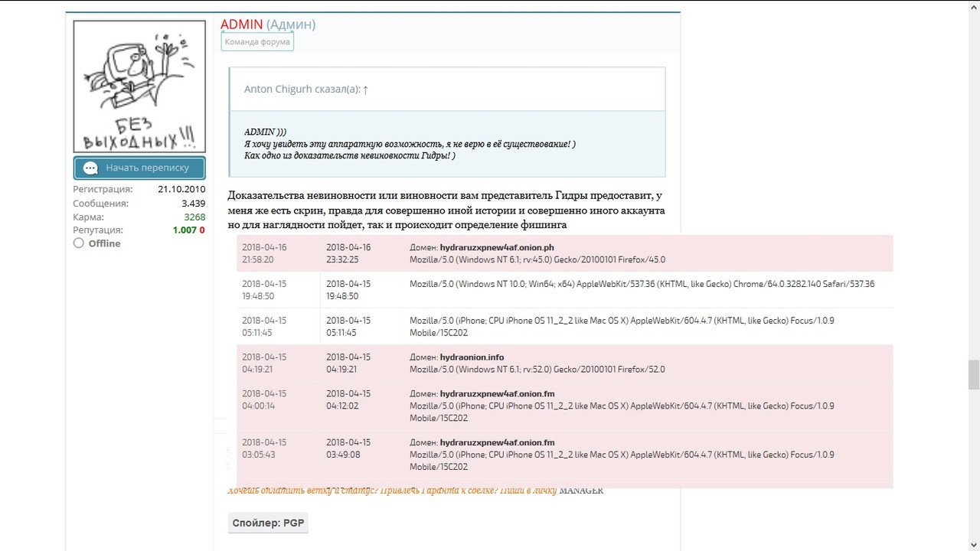
Task: Click the quoted text 'ADMIN )))'
Action: coord(265,132)
